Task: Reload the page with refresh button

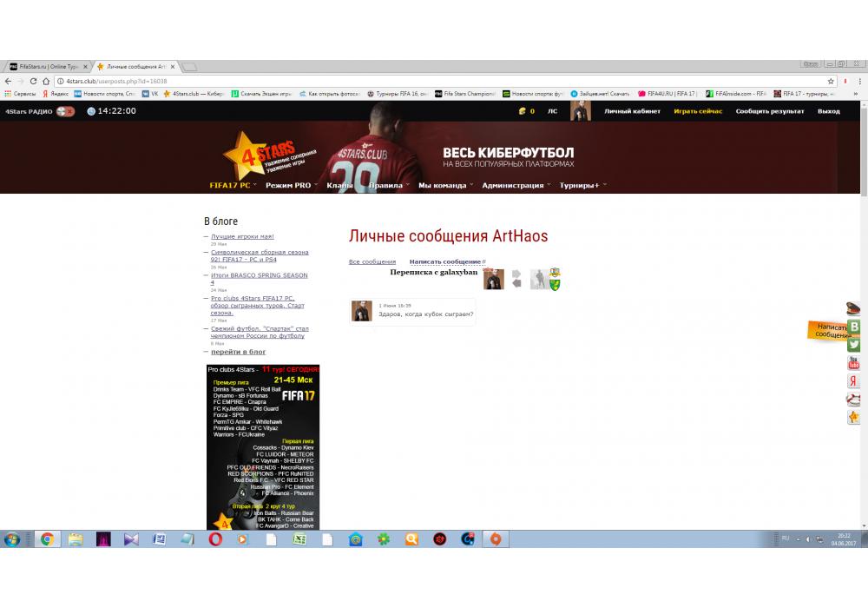Action: click(46, 81)
